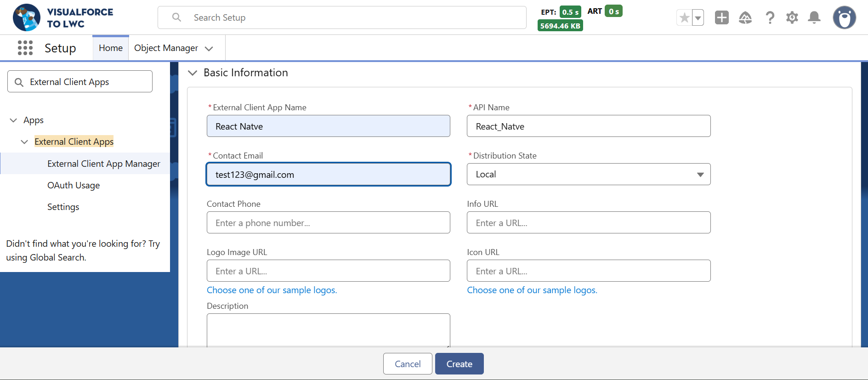Screen dimensions: 868x380
Task: Collapse the Apps tree node
Action: point(13,120)
